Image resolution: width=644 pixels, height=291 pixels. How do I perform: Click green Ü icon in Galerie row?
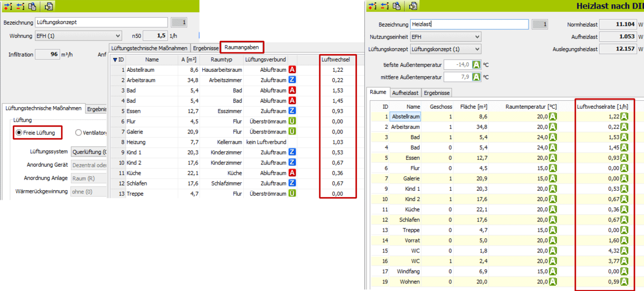[292, 131]
